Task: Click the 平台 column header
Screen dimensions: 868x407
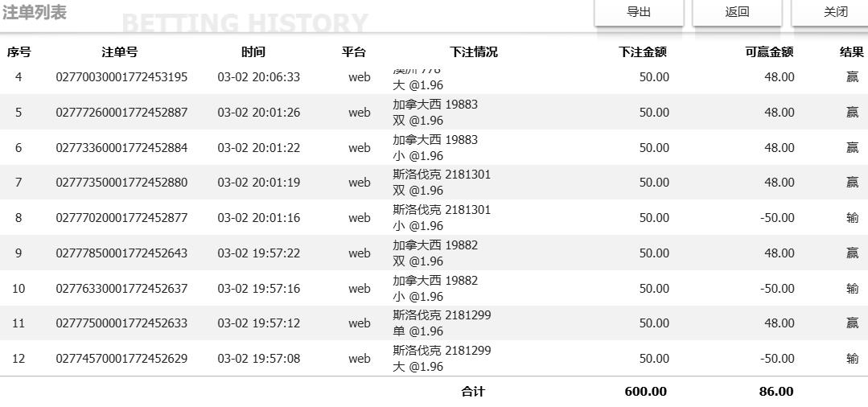Action: pos(354,52)
